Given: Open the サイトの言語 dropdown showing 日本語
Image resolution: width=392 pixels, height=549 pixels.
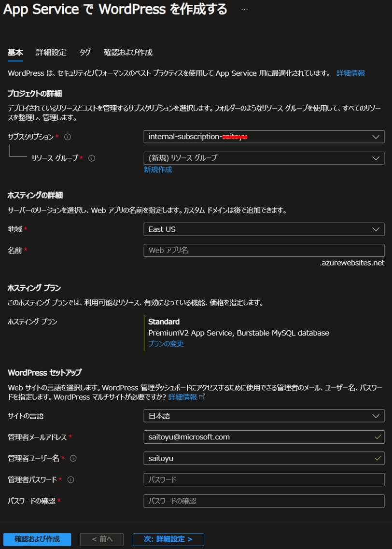Looking at the screenshot, I should (264, 416).
